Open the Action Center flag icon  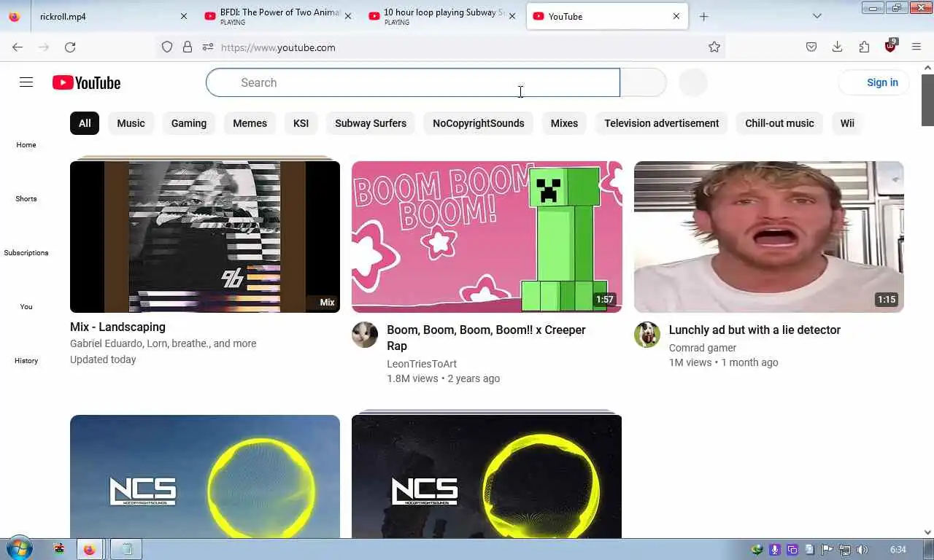coord(827,550)
